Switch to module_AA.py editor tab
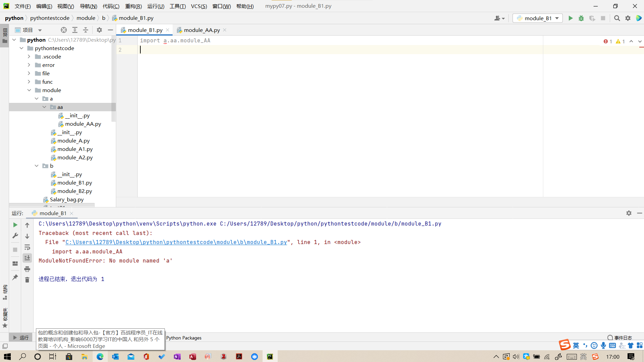The image size is (644, 362). tap(201, 30)
